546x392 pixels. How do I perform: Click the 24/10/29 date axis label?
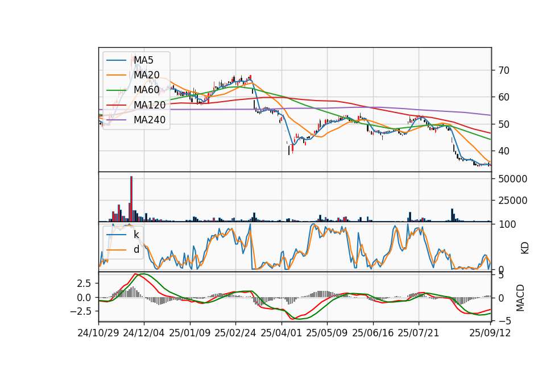98,333
